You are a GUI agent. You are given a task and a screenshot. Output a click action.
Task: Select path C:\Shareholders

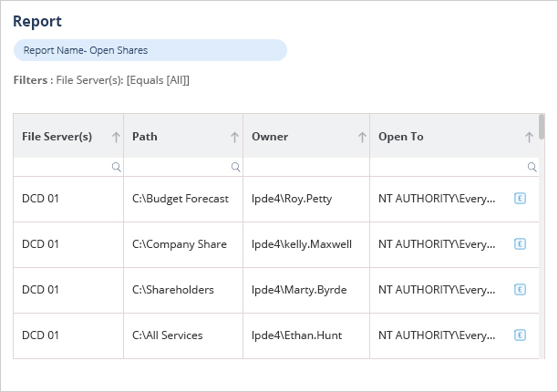tap(173, 290)
